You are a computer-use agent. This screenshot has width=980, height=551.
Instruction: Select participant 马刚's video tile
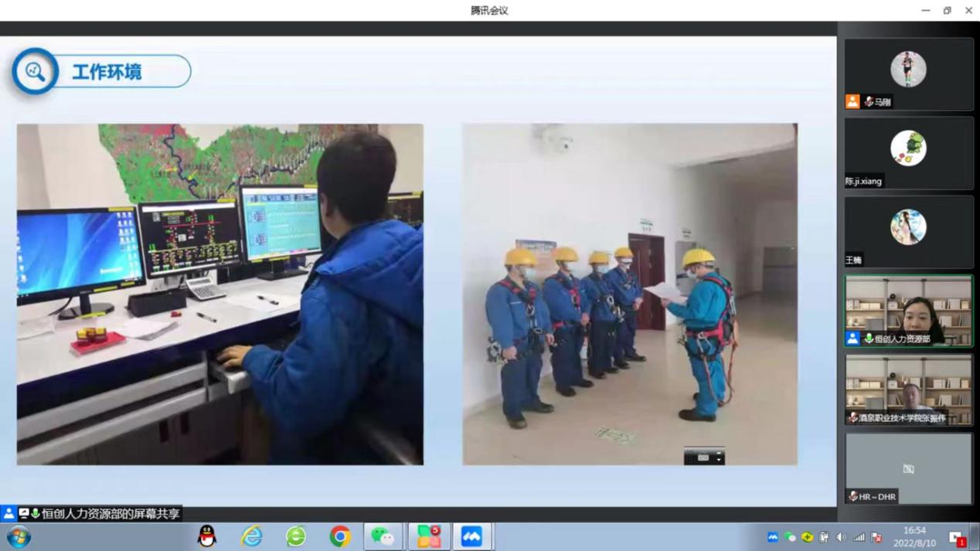coord(908,73)
